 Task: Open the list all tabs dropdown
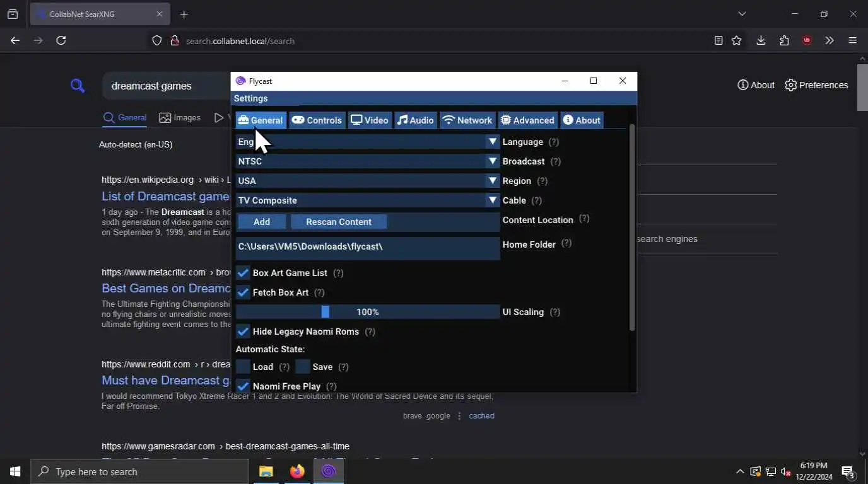pos(742,14)
